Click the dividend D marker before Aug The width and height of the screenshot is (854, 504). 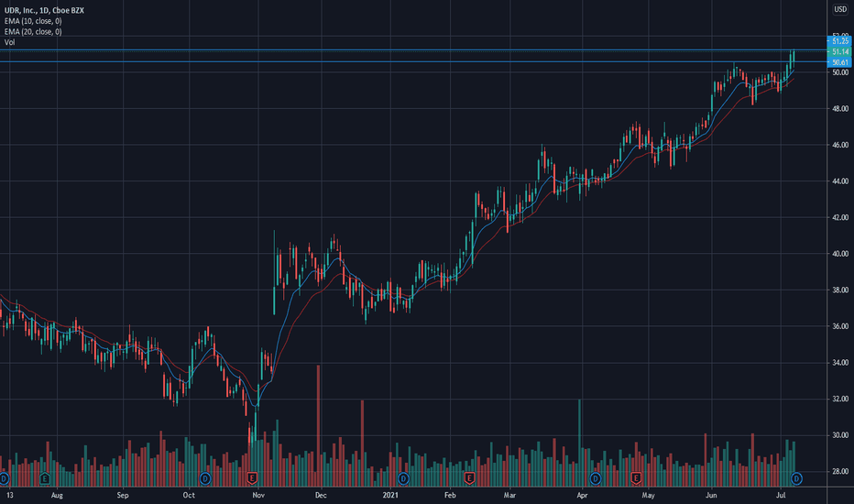pyautogui.click(x=4, y=479)
